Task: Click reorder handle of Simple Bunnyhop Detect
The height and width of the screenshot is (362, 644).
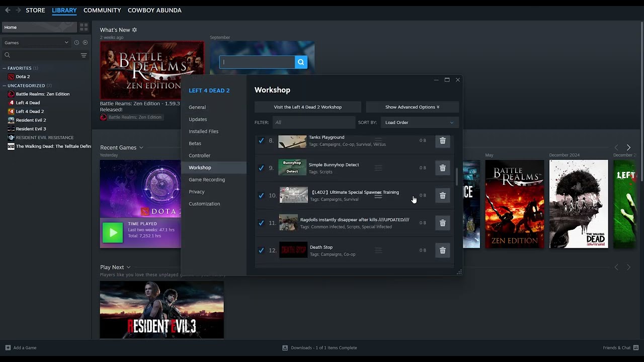Action: [378, 168]
